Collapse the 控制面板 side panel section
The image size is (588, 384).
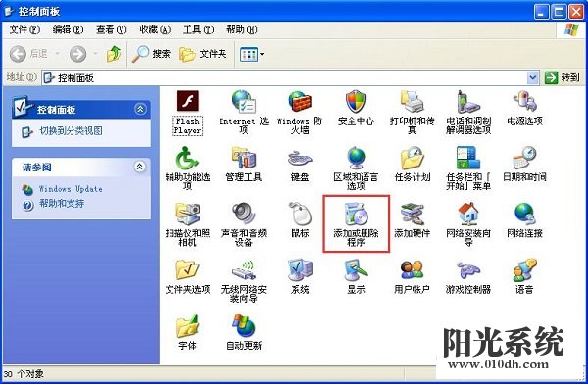click(140, 109)
